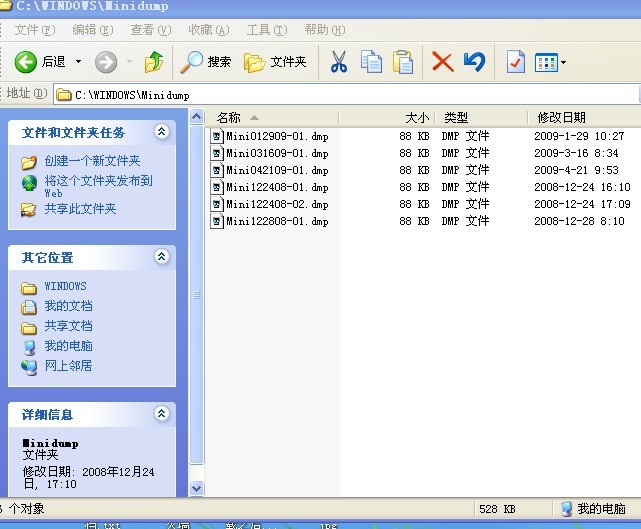This screenshot has height=529, width=641.
Task: Click 将这个文件夹发布到 Web link
Action: [x=98, y=186]
